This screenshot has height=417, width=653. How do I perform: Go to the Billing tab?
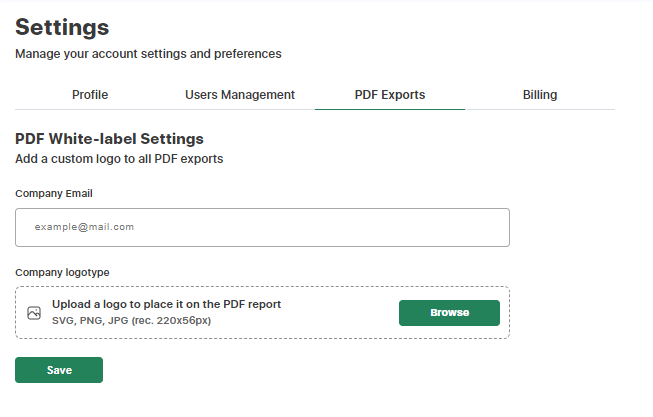540,95
